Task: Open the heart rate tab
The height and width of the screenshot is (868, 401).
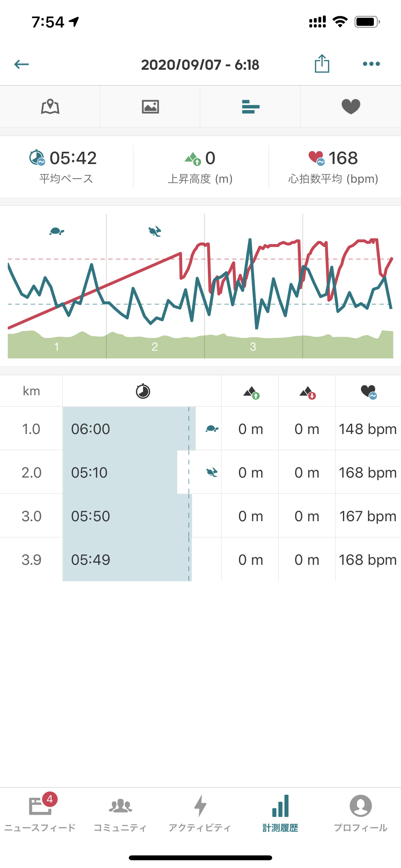Action: [x=350, y=107]
